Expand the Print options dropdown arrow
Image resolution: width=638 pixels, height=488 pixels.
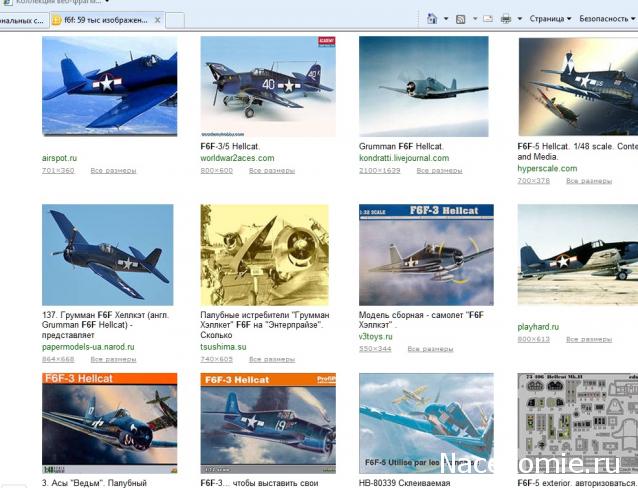pyautogui.click(x=518, y=19)
